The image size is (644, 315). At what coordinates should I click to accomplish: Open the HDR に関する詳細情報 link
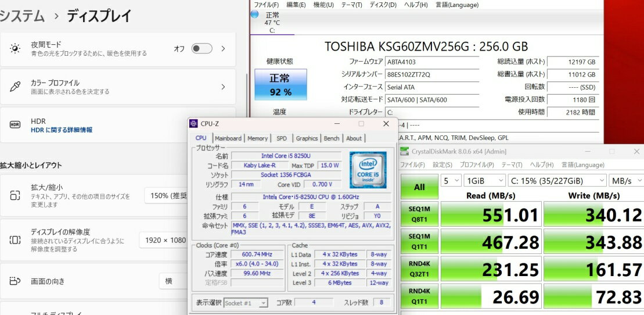(x=62, y=130)
